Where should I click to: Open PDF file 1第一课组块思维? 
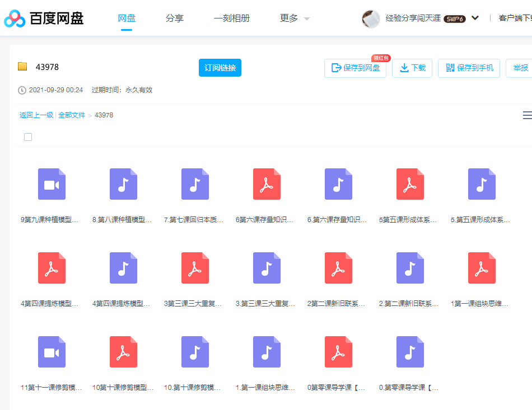[x=482, y=268]
